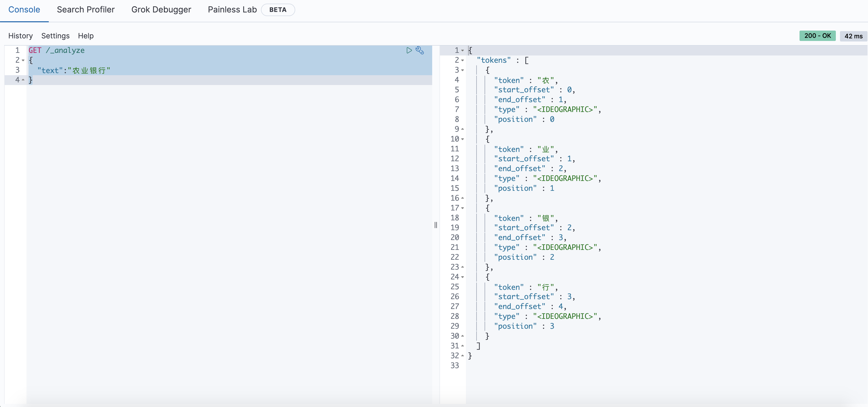Screen dimensions: 868x407
Task: Open the console Settings
Action: (x=55, y=36)
